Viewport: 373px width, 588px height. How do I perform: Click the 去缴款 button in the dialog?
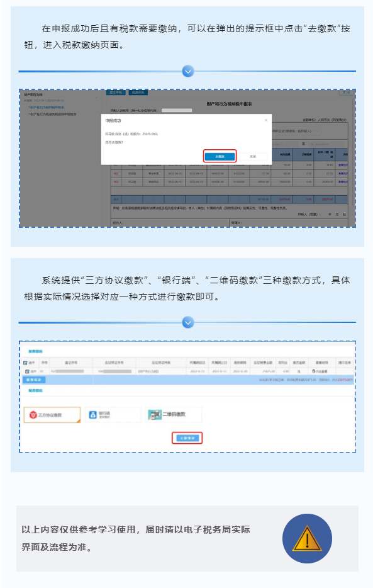tap(220, 156)
